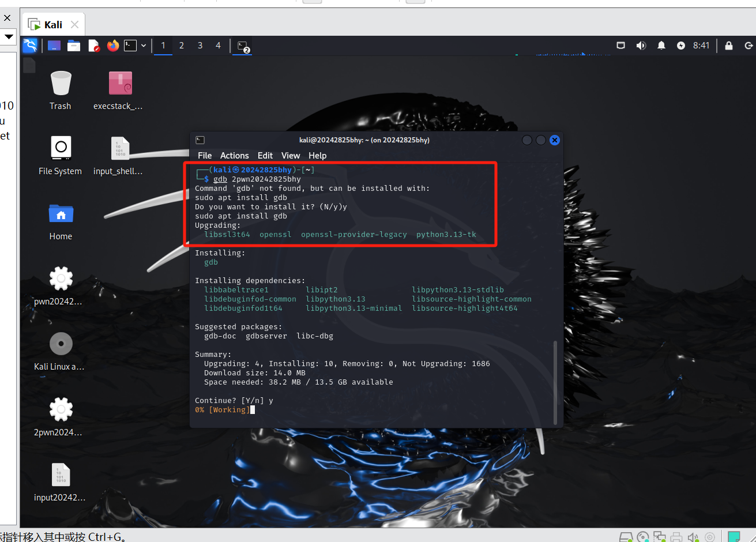Open the Kali dragon applications menu

pyautogui.click(x=30, y=46)
